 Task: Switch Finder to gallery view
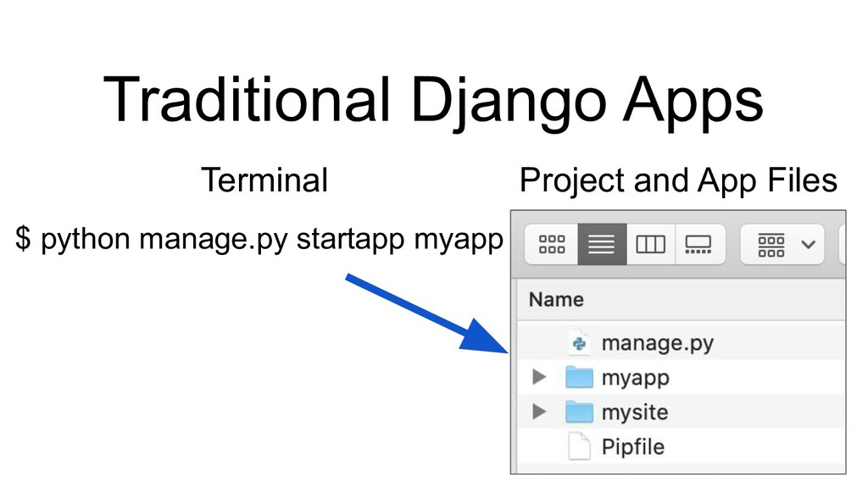(x=699, y=244)
